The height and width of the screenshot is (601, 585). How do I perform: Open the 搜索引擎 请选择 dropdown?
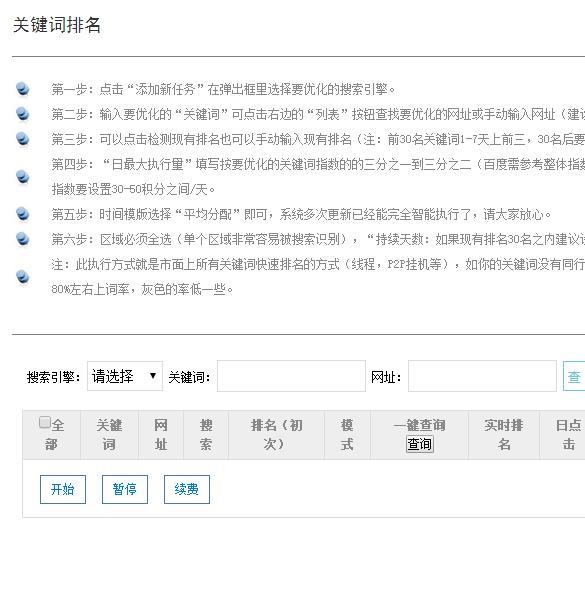(x=125, y=376)
